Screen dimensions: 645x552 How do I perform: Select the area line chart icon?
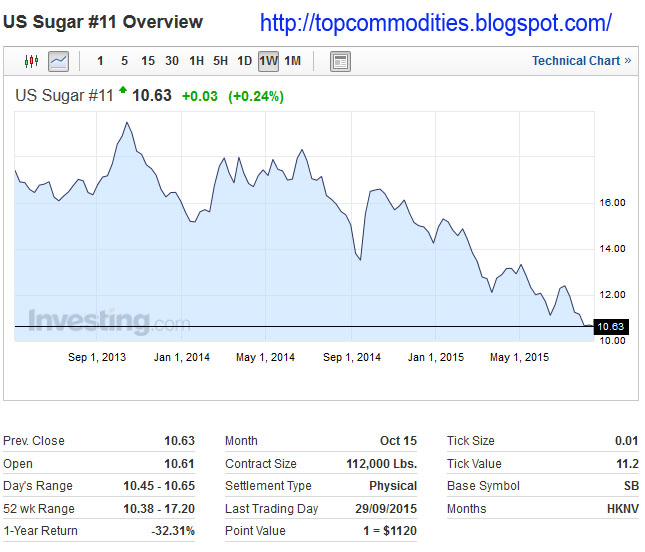coord(58,61)
